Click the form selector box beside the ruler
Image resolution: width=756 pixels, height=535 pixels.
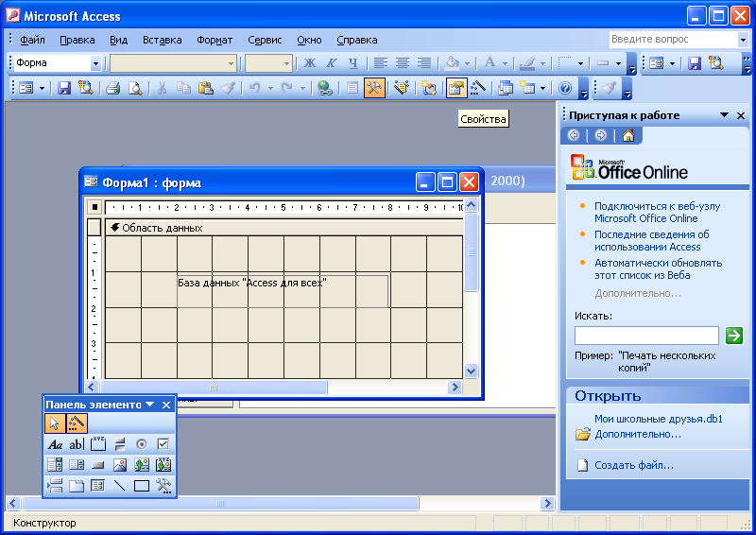[x=94, y=207]
